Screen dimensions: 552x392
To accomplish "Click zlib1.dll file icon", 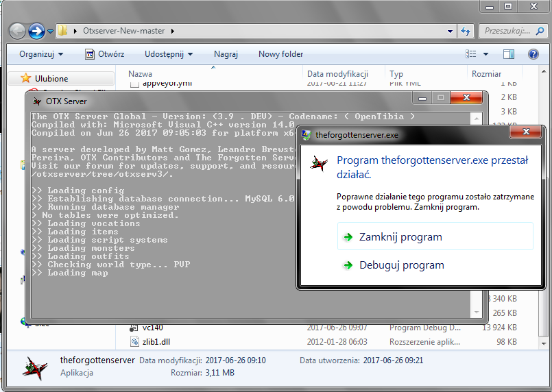I will pos(134,341).
